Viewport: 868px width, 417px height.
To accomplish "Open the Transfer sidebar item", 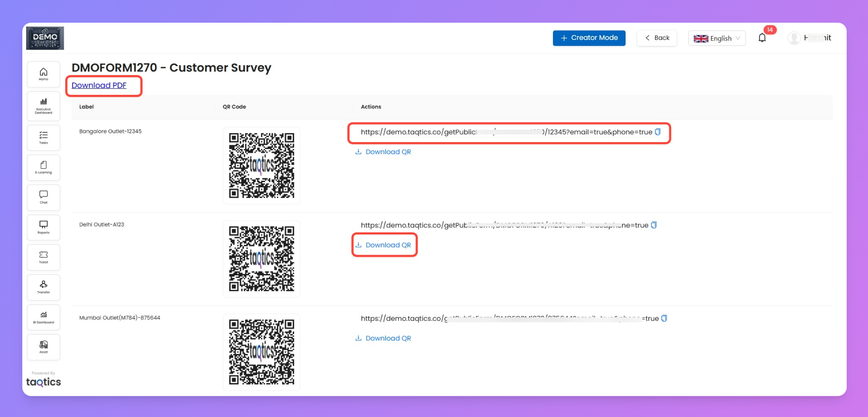I will pyautogui.click(x=43, y=287).
